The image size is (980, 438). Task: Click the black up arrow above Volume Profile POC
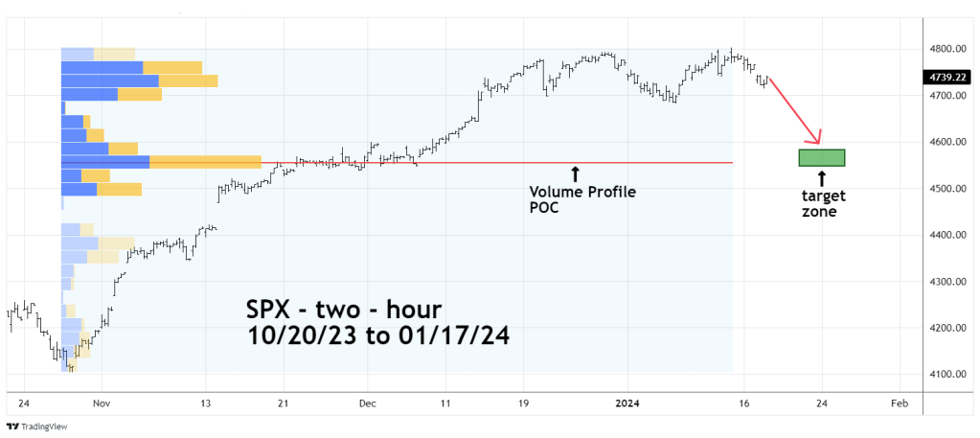click(x=575, y=173)
